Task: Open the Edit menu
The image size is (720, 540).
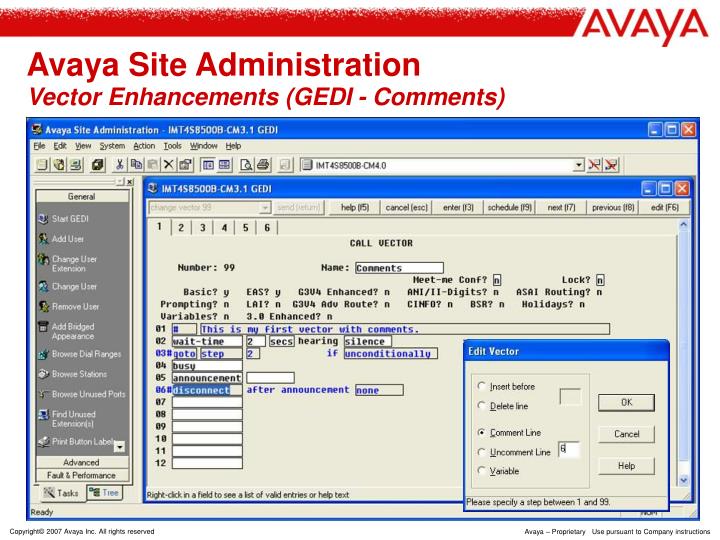Action: click(x=60, y=146)
